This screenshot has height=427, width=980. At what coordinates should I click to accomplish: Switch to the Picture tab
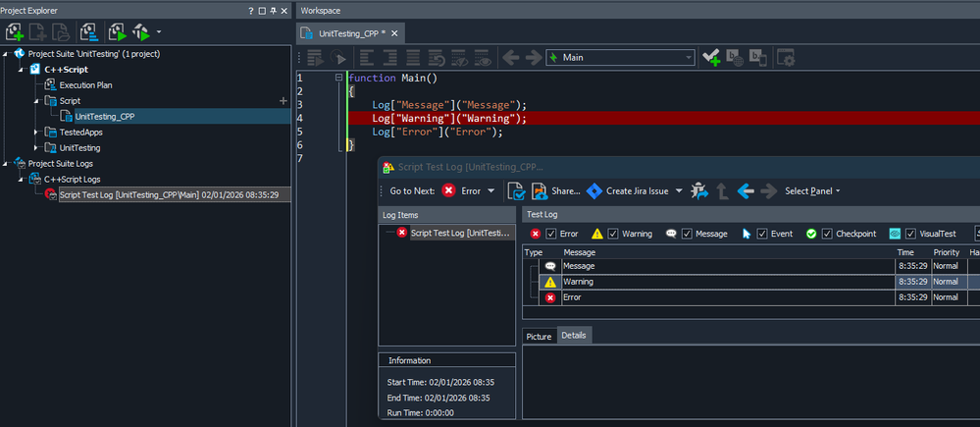[539, 336]
